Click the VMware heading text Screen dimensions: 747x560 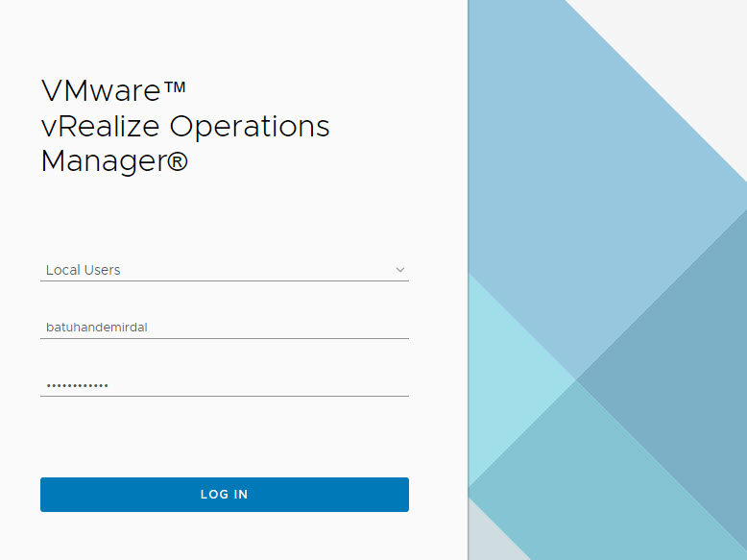coord(100,91)
